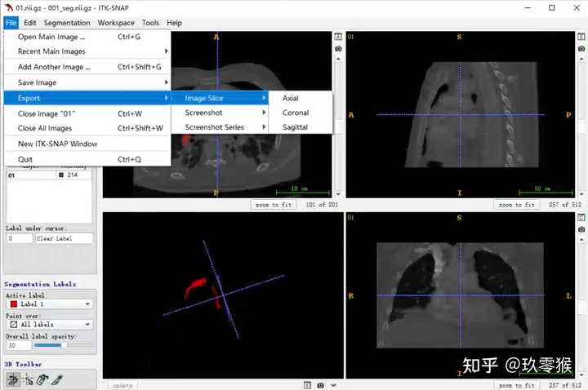Select the 3D scalpel tool icon
This screenshot has width=588, height=390.
57,379
